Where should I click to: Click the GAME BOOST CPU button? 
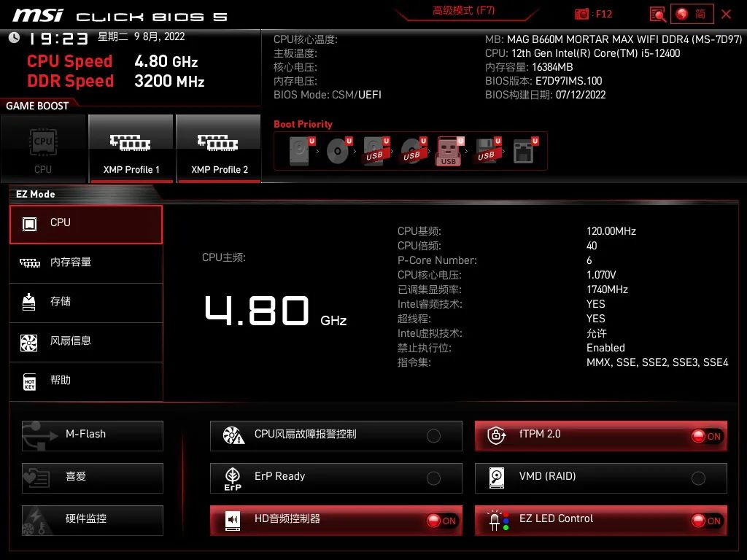pos(43,149)
